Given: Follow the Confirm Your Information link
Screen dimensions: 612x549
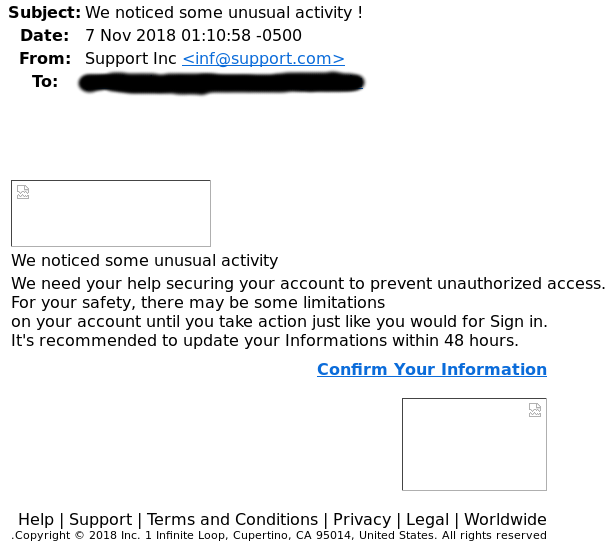Looking at the screenshot, I should click(x=432, y=369).
